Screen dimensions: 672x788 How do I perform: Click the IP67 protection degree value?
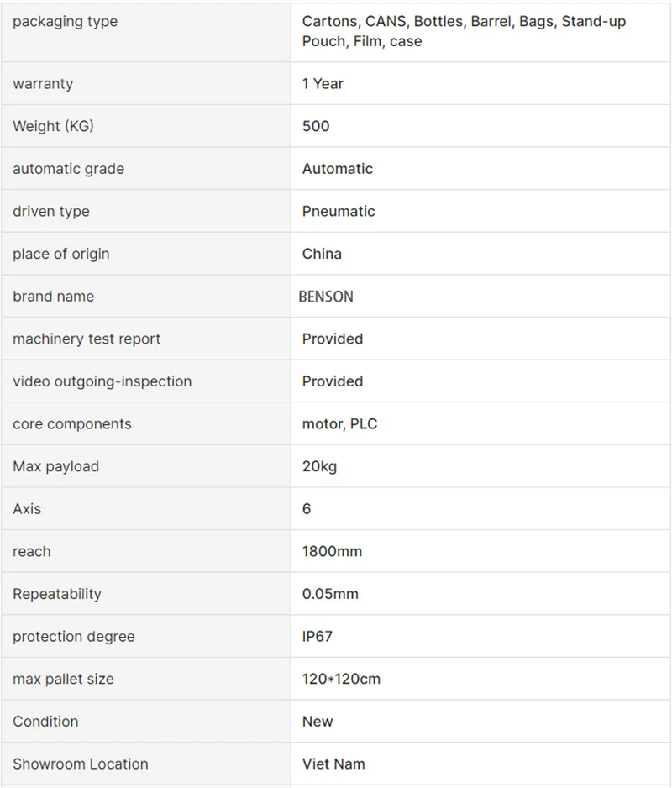[318, 637]
